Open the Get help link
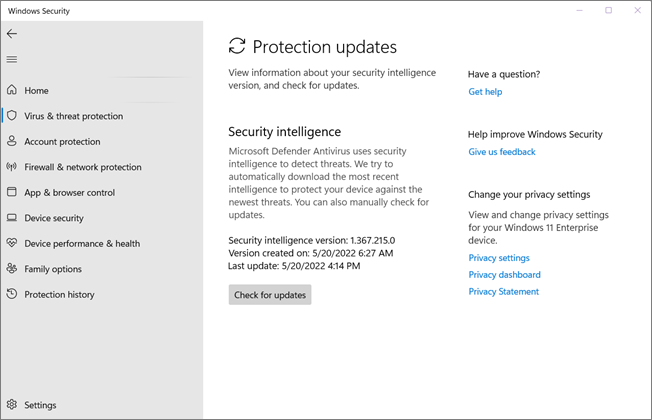This screenshot has width=652, height=420. coord(485,92)
